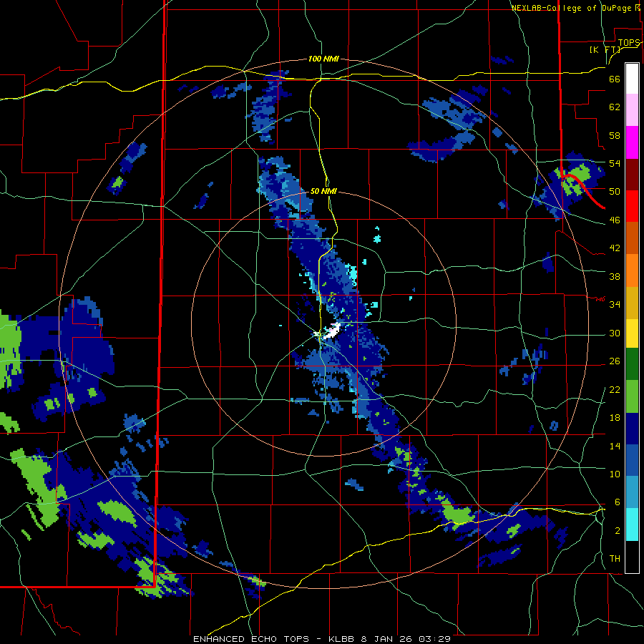Select the 22 scale label

pyautogui.click(x=615, y=389)
